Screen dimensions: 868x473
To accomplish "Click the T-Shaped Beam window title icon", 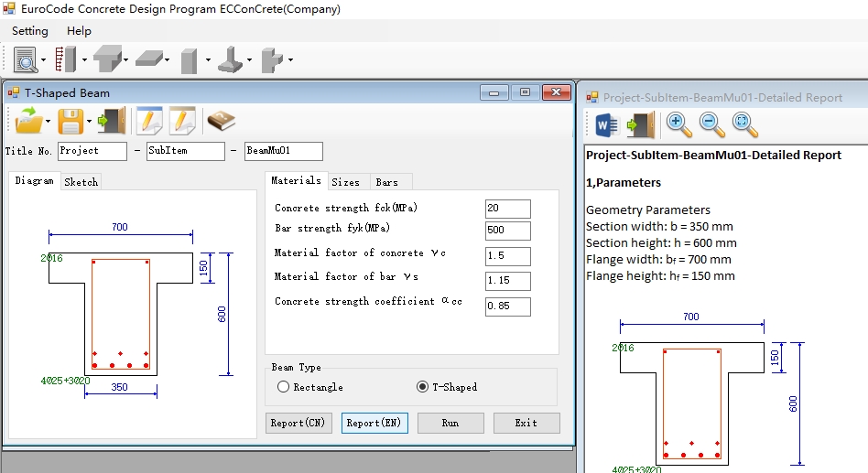I will [x=14, y=92].
